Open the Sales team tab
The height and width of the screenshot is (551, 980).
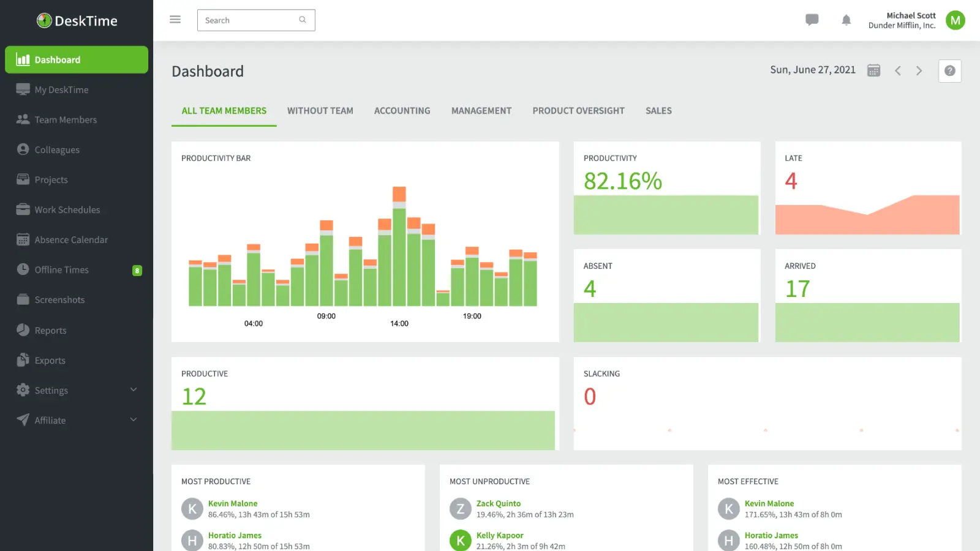tap(658, 111)
